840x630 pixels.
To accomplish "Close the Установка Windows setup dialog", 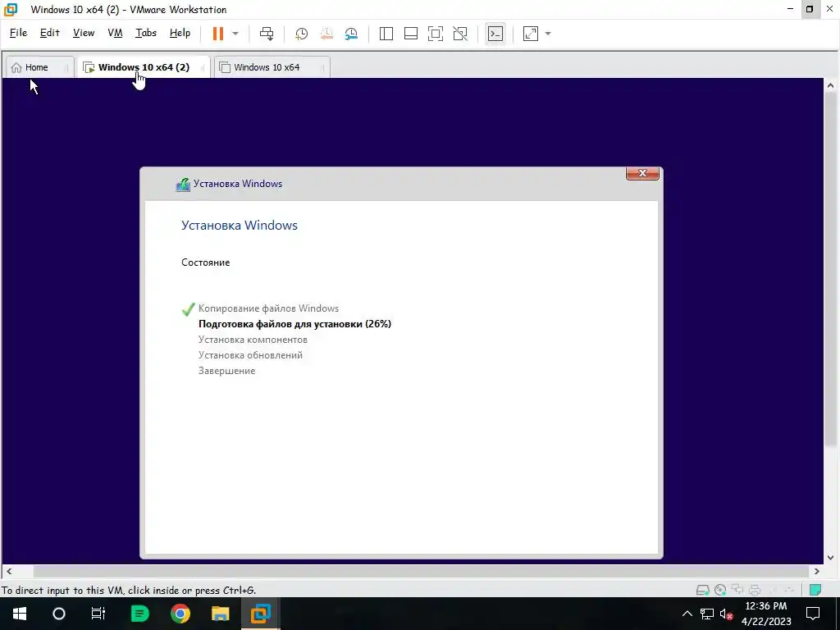I will pyautogui.click(x=642, y=173).
